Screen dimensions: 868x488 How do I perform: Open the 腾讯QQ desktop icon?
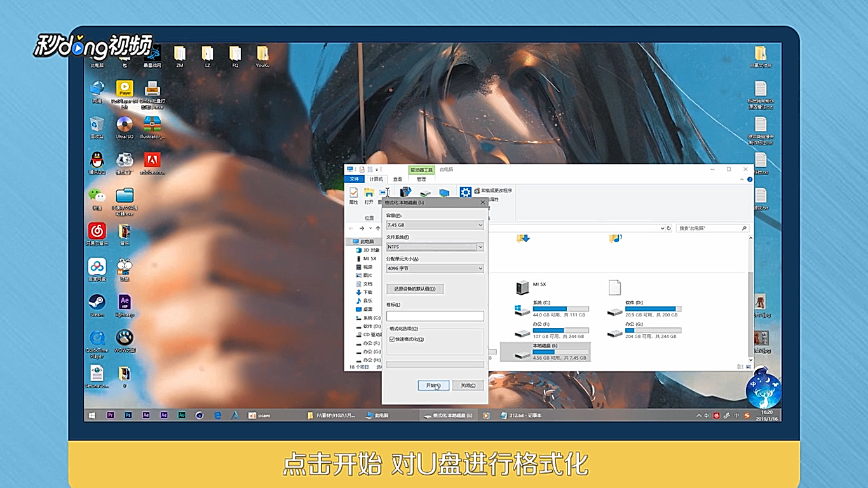(x=97, y=163)
